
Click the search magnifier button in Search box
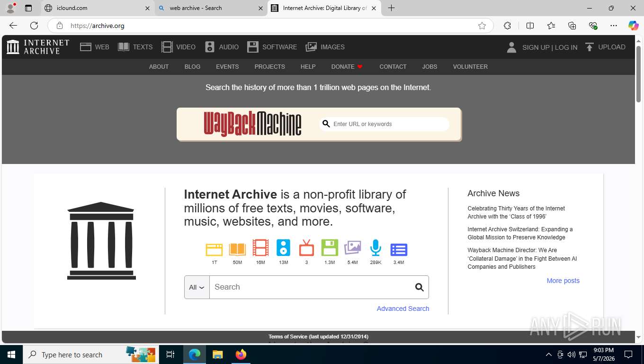point(419,287)
